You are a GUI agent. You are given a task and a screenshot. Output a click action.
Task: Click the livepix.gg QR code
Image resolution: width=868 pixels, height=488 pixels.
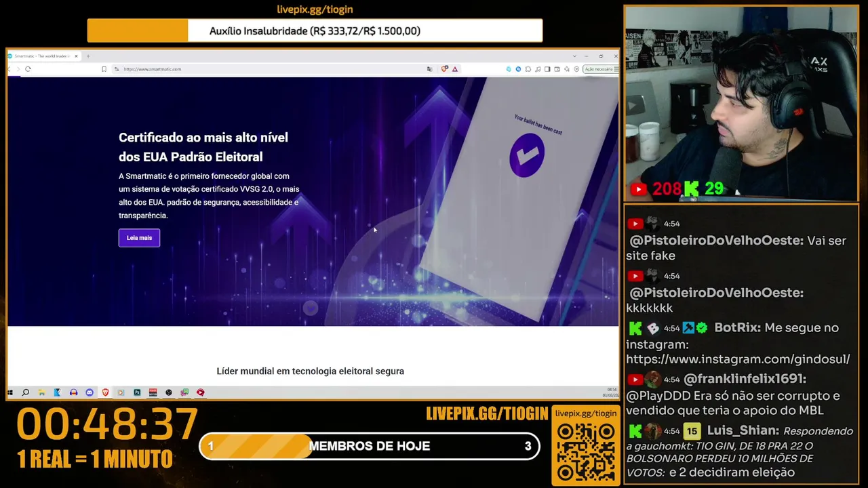586,453
